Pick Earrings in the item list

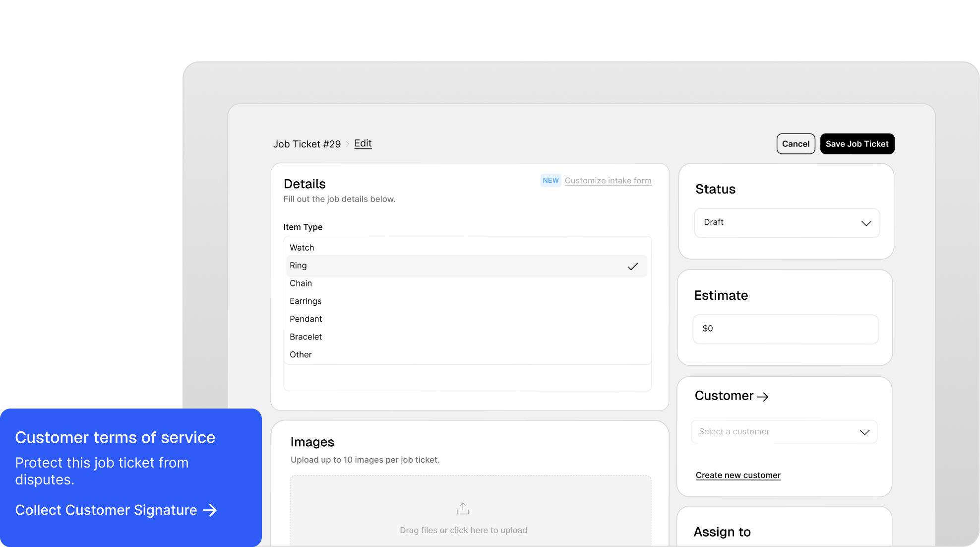pos(306,301)
